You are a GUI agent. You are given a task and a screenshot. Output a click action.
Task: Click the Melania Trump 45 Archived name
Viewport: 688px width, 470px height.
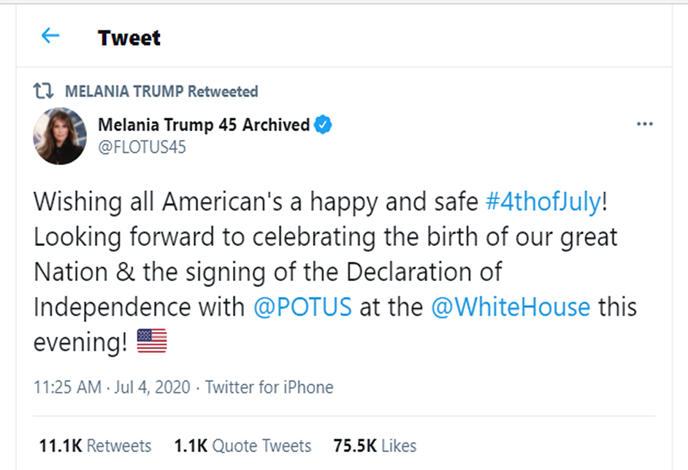203,125
